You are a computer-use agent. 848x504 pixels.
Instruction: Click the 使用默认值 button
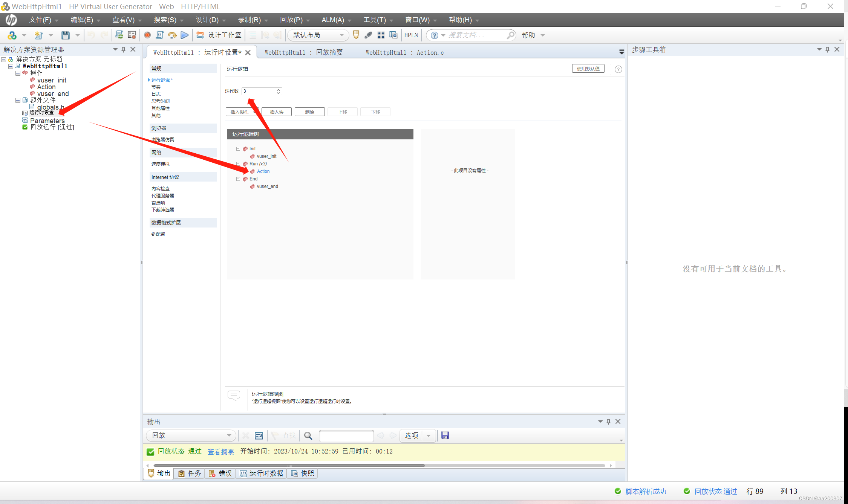(x=588, y=69)
